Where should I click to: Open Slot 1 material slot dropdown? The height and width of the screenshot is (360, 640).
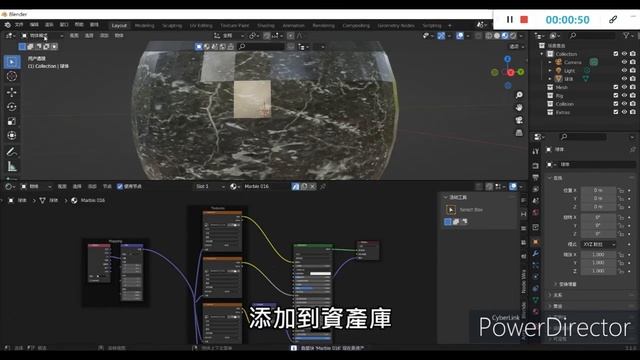(x=210, y=187)
